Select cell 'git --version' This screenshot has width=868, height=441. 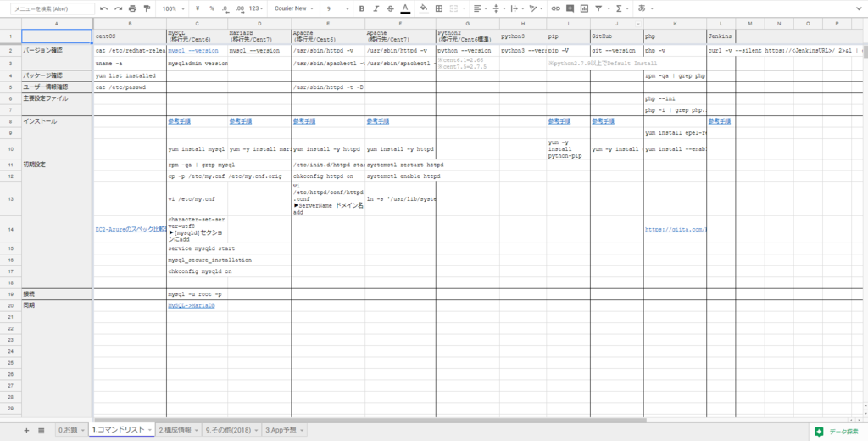(x=617, y=50)
